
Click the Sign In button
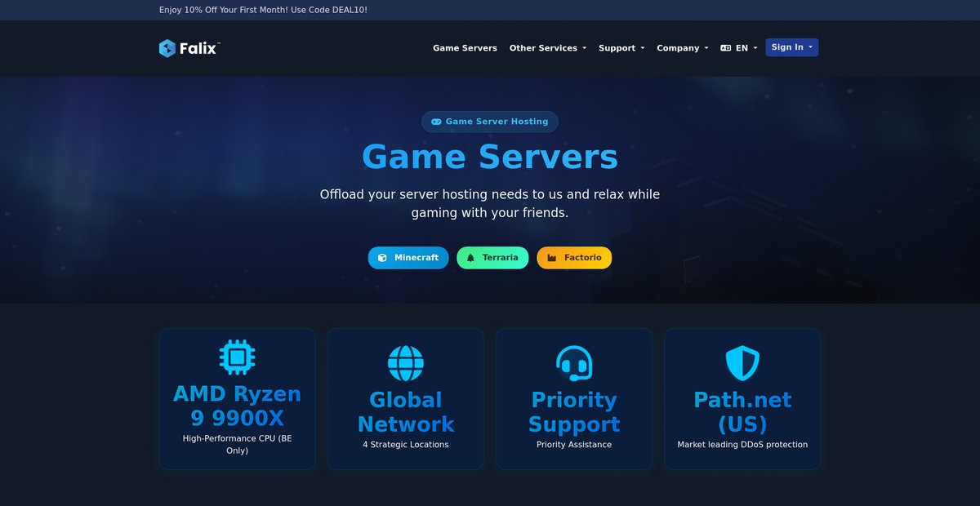[x=792, y=47]
